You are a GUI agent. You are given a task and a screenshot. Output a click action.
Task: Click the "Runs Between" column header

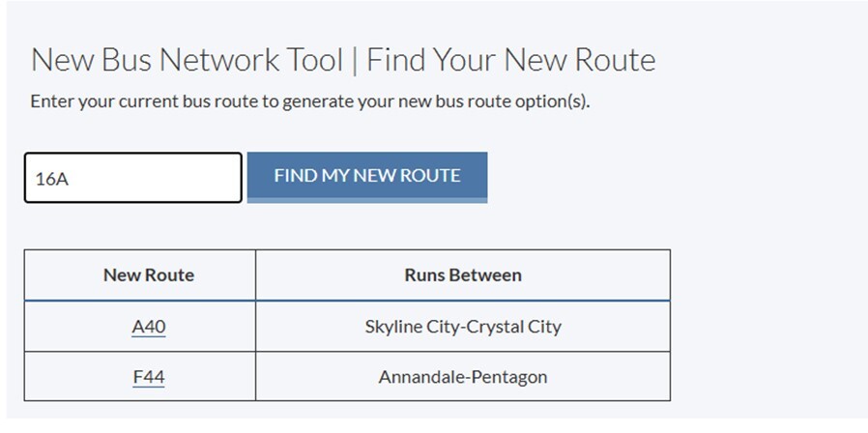463,275
